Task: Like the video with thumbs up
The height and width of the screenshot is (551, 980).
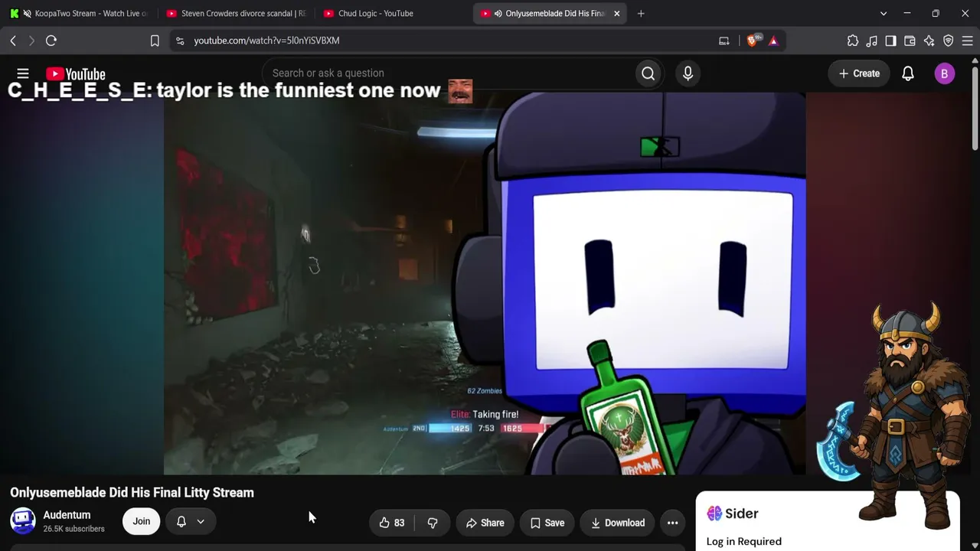Action: pos(392,523)
